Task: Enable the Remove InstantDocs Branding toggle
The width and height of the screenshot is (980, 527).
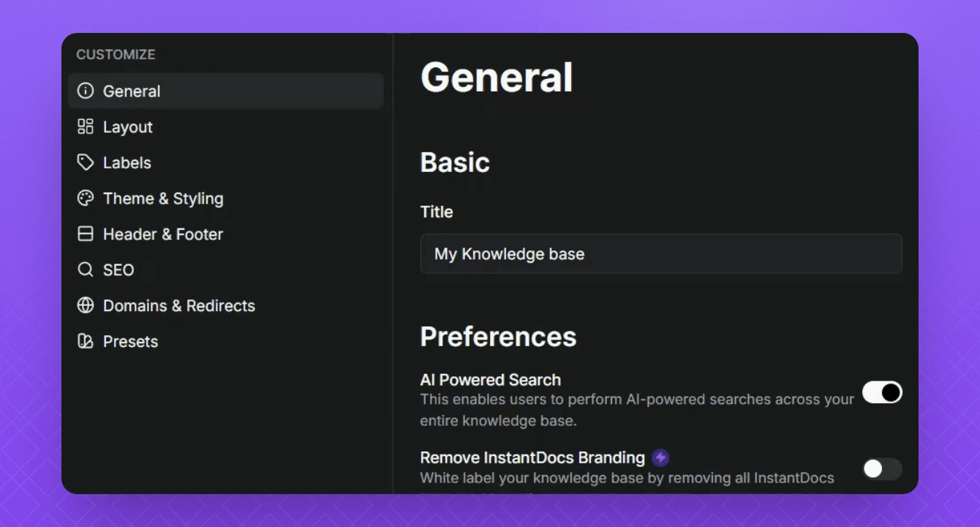Action: click(x=882, y=469)
